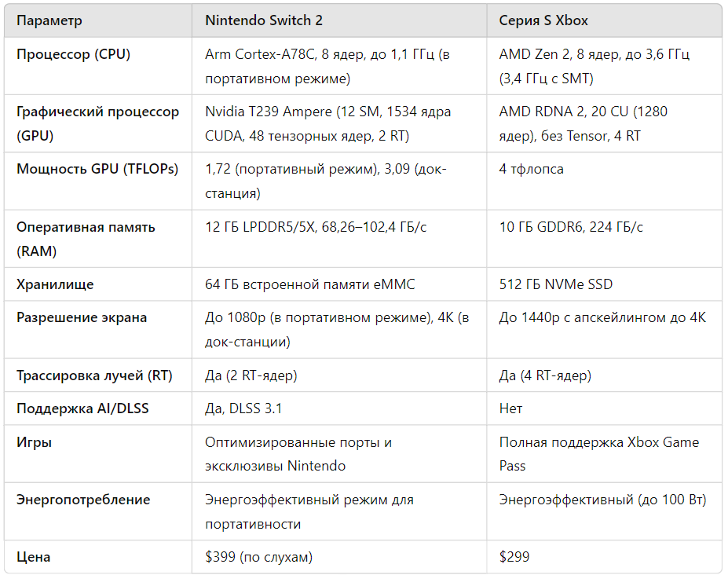This screenshot has width=728, height=575.
Task: Click the AMD RDNA 2 cell
Action: (583, 123)
